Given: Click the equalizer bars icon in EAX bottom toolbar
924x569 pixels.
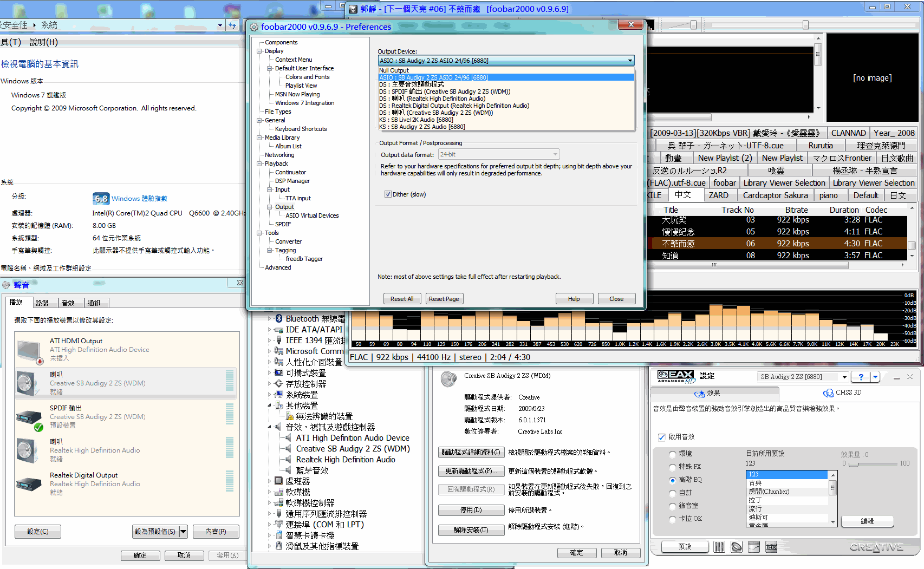Looking at the screenshot, I should click(719, 547).
